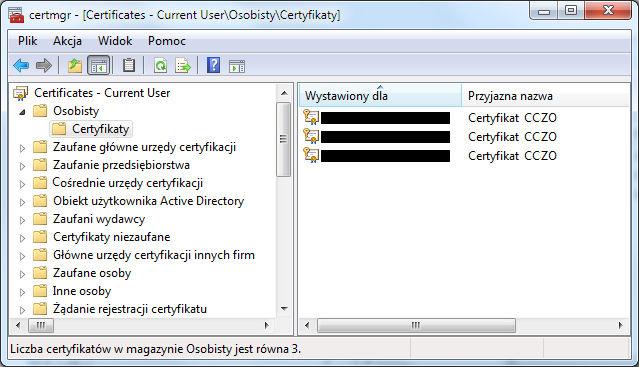Image resolution: width=639 pixels, height=367 pixels.
Task: Select Żądanie rejestracji certyfikatu item
Action: point(130,309)
